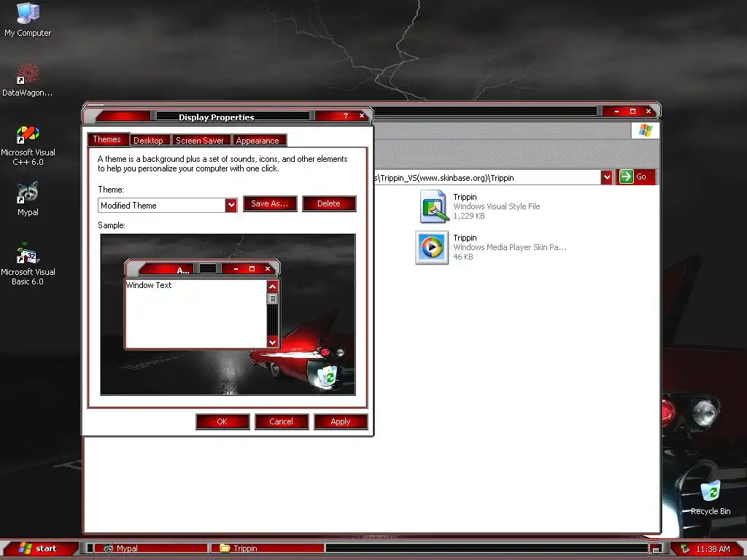Click the Modified Theme combo box text
The height and width of the screenshot is (560, 747).
(x=128, y=206)
